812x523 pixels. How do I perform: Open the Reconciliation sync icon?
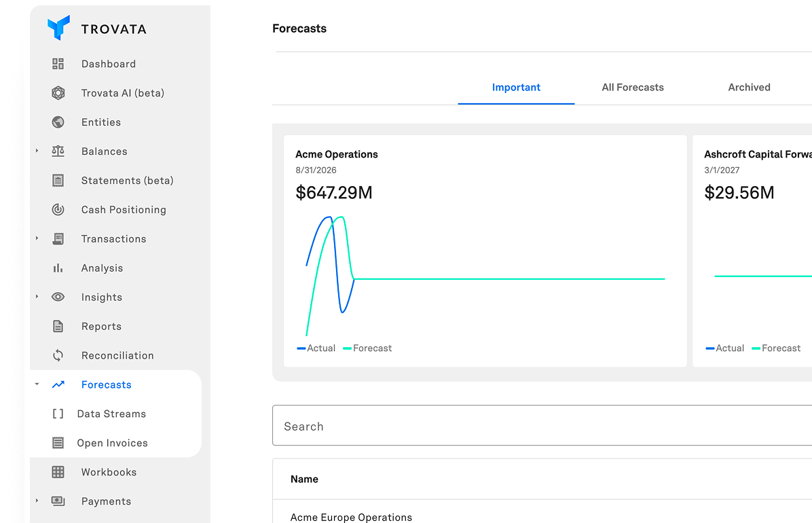(x=58, y=355)
